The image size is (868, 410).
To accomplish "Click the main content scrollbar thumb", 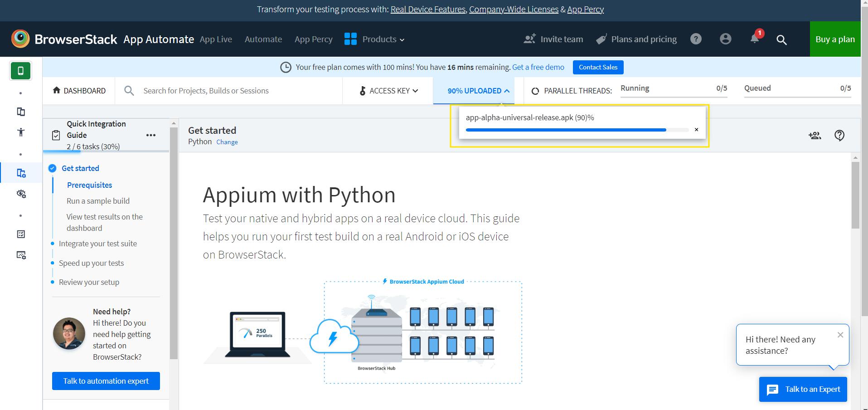I will tap(855, 195).
